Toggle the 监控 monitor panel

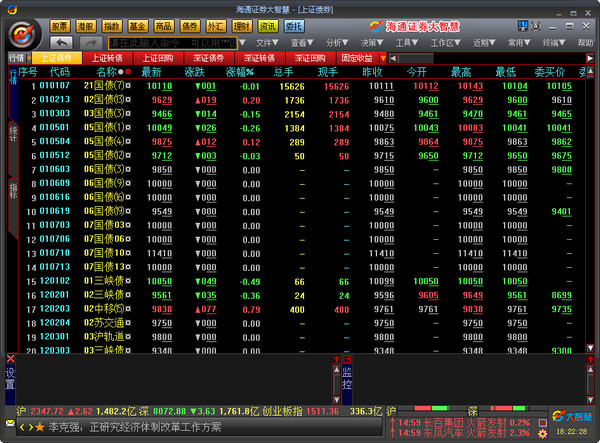pos(347,377)
